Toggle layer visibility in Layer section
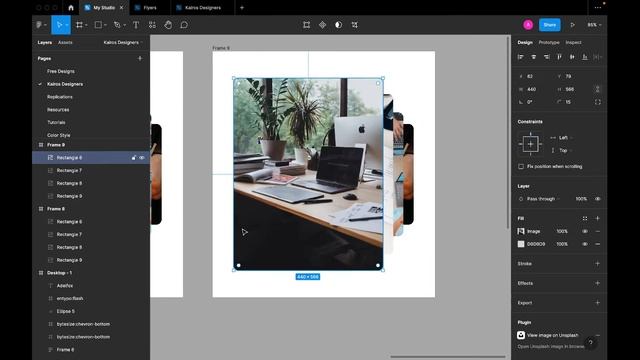 [x=598, y=199]
